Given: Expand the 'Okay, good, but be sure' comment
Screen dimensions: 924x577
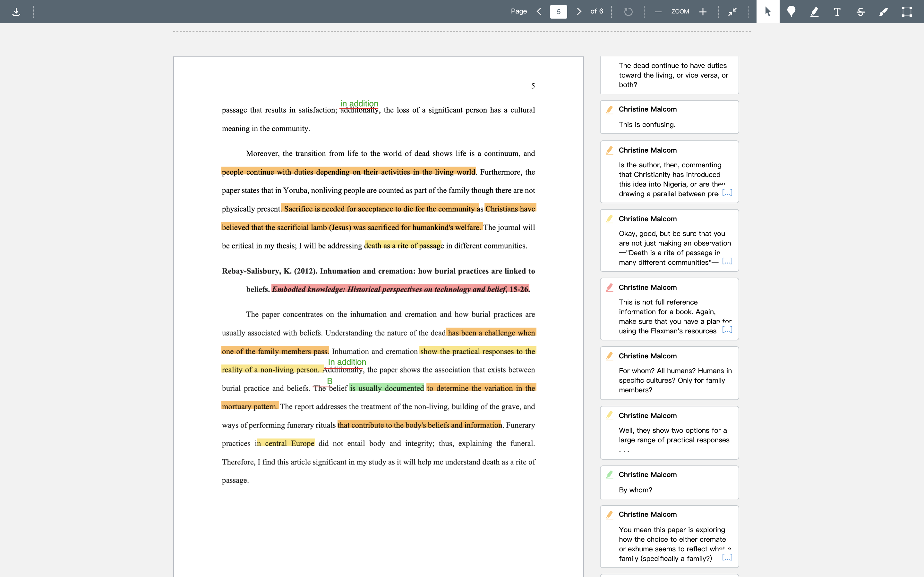Looking at the screenshot, I should coord(727,261).
